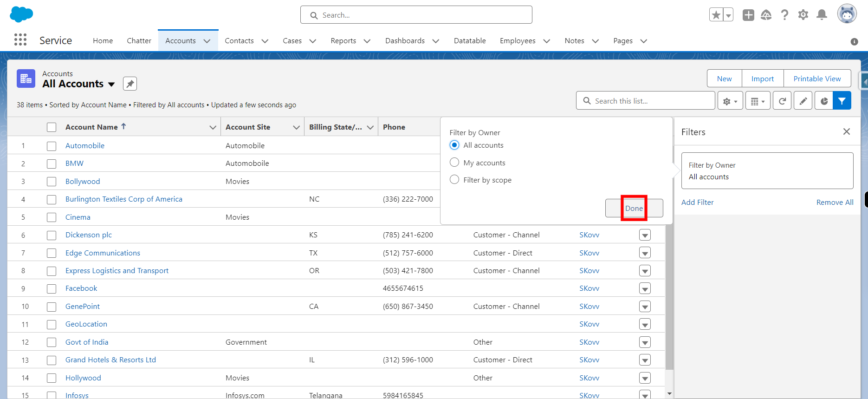Open the Notes tab
The width and height of the screenshot is (868, 399).
(574, 41)
